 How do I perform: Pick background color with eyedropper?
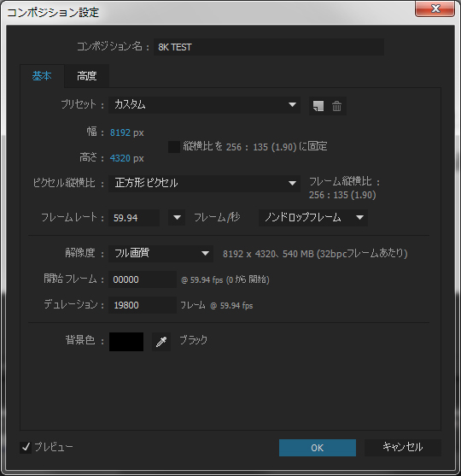161,342
